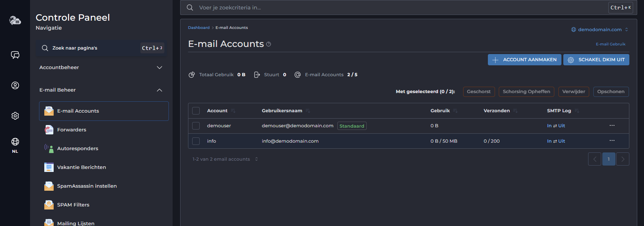Open the chat messages sidebar icon
Viewport: 644px width, 226px height.
[x=15, y=55]
